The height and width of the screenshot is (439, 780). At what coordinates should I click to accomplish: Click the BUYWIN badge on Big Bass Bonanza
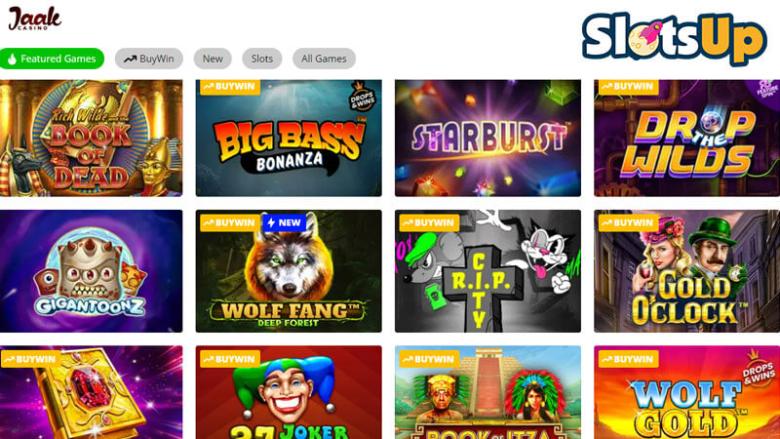(x=230, y=87)
